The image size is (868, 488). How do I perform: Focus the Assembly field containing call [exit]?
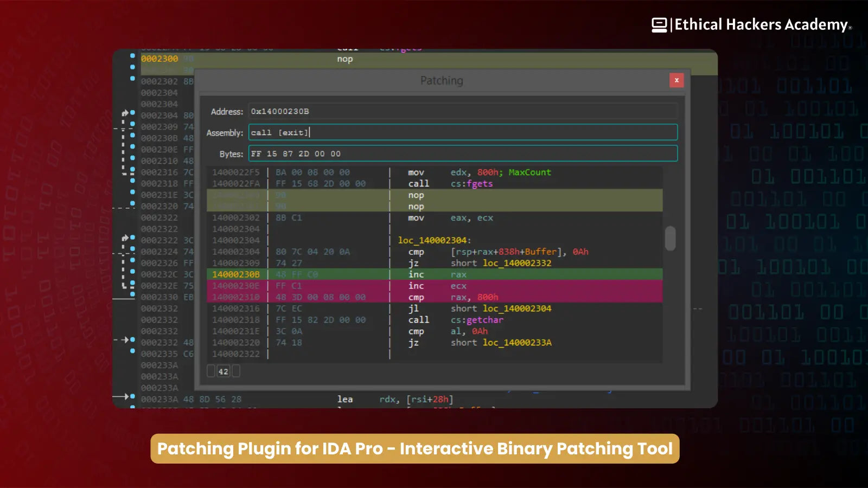click(463, 132)
